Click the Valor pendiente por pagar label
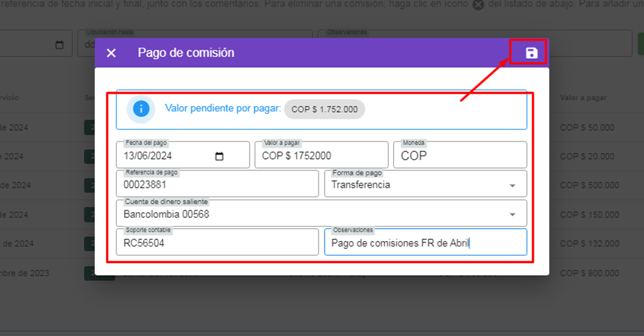644x336 pixels. (x=223, y=109)
